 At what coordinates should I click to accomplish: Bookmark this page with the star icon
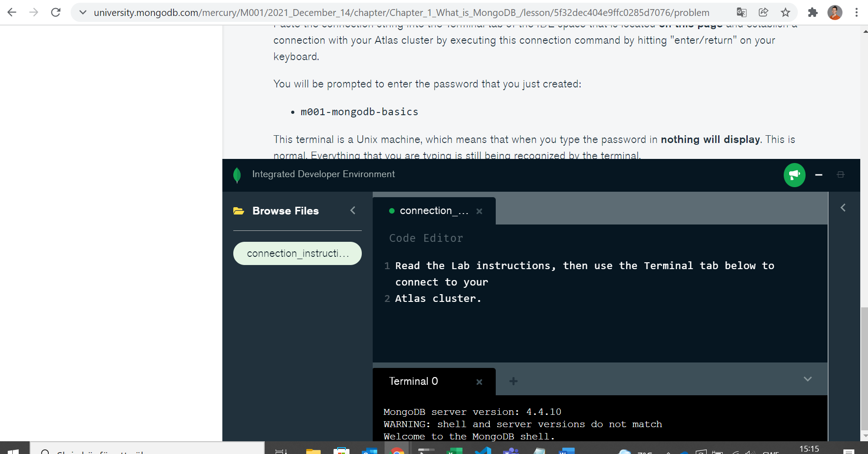pyautogui.click(x=785, y=12)
